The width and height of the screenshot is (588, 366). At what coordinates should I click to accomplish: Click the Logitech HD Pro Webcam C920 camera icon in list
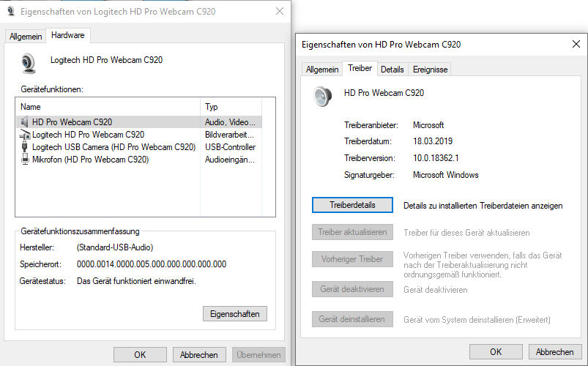point(25,135)
